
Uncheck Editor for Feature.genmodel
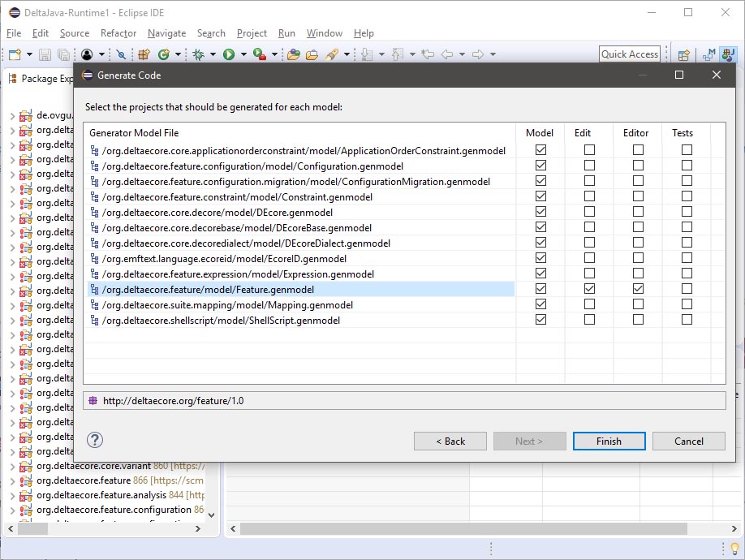tap(638, 288)
